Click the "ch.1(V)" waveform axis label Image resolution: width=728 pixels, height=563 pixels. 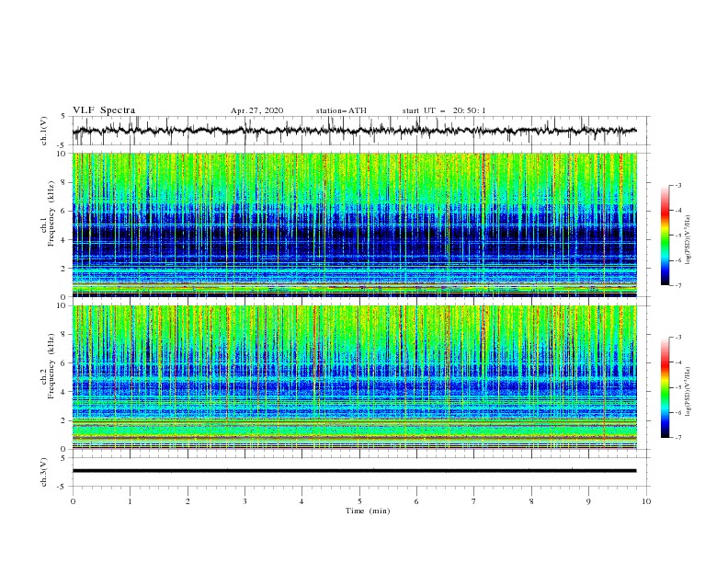pos(44,131)
